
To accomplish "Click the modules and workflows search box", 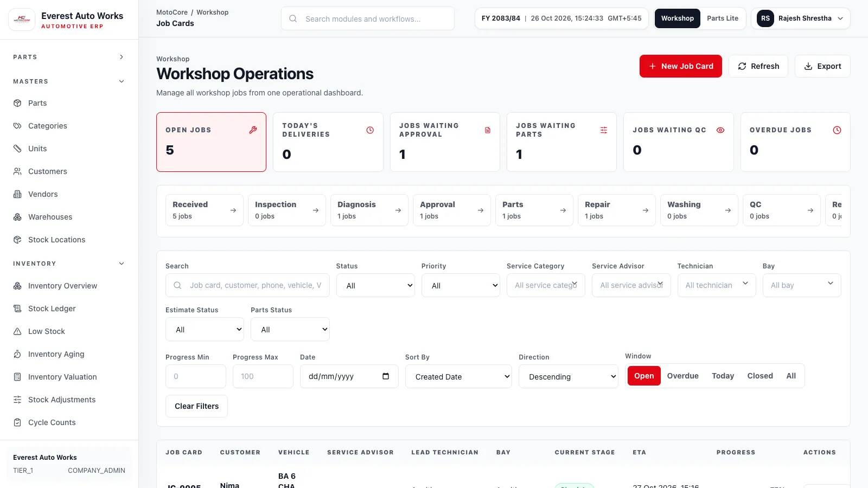I will click(368, 18).
